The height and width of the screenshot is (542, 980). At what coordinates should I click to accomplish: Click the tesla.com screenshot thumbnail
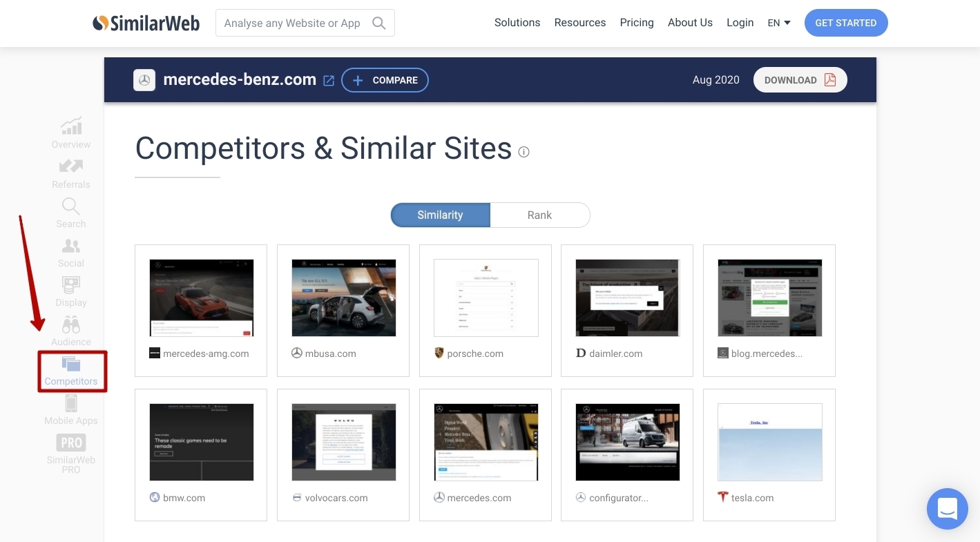pos(770,442)
